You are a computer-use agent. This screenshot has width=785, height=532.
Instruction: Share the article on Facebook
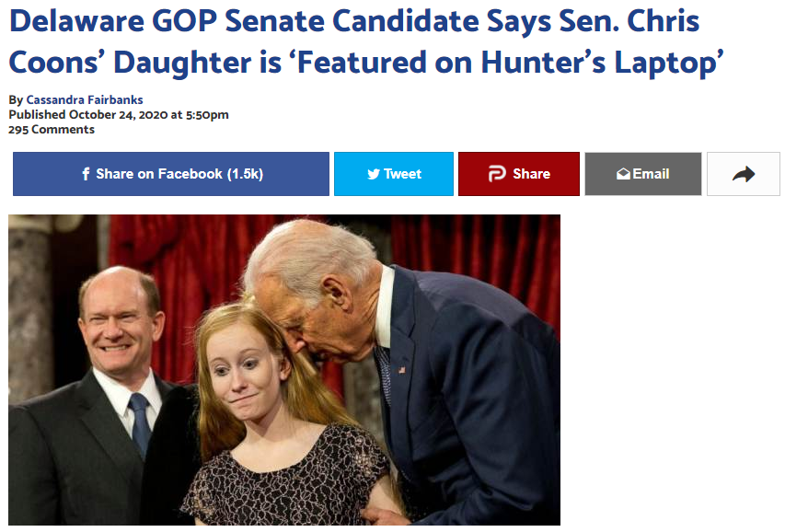(x=171, y=174)
